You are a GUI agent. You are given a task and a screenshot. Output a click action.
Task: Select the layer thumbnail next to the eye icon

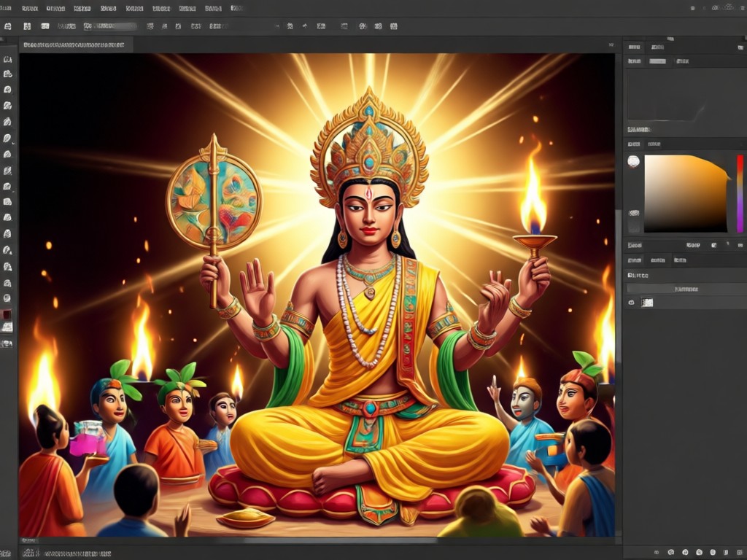pyautogui.click(x=647, y=303)
